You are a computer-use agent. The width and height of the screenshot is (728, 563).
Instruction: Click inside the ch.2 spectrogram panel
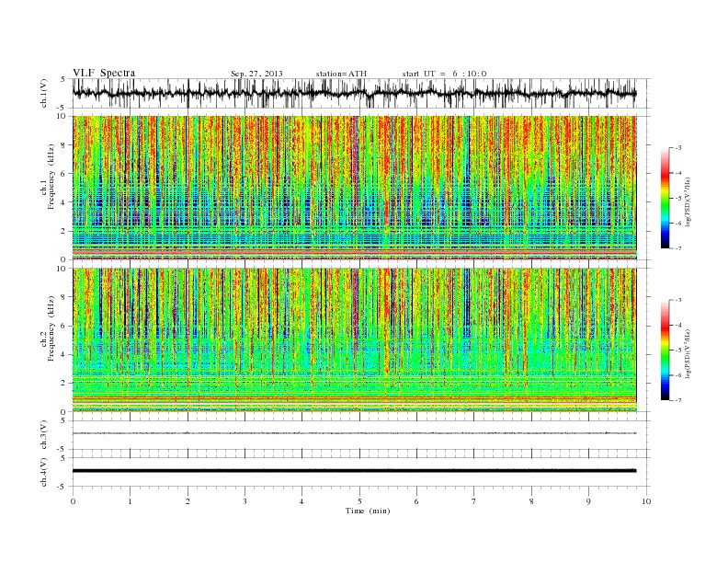pos(354,340)
